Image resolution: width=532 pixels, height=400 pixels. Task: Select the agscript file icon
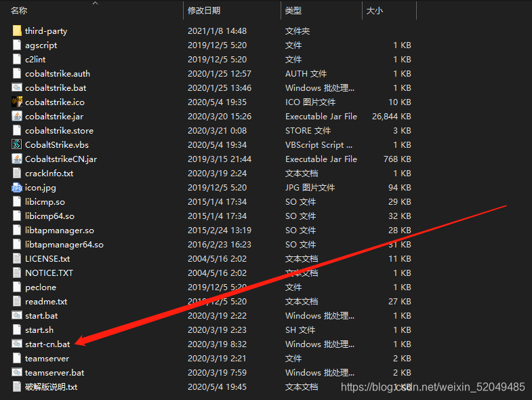click(17, 45)
